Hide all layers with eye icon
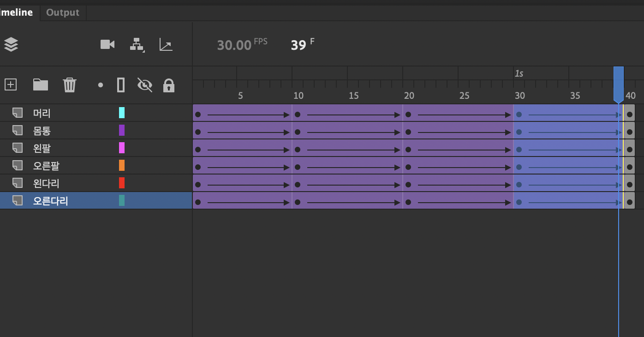This screenshot has width=644, height=337. (x=145, y=85)
